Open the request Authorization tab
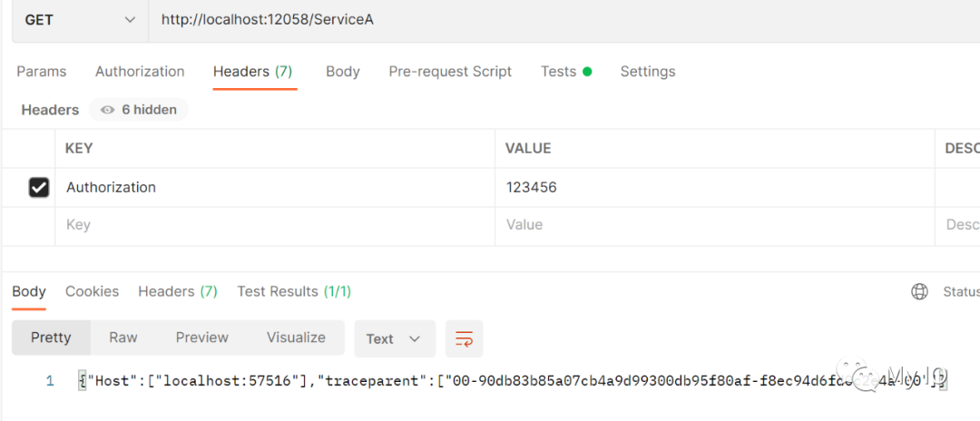Image resolution: width=980 pixels, height=421 pixels. (140, 72)
